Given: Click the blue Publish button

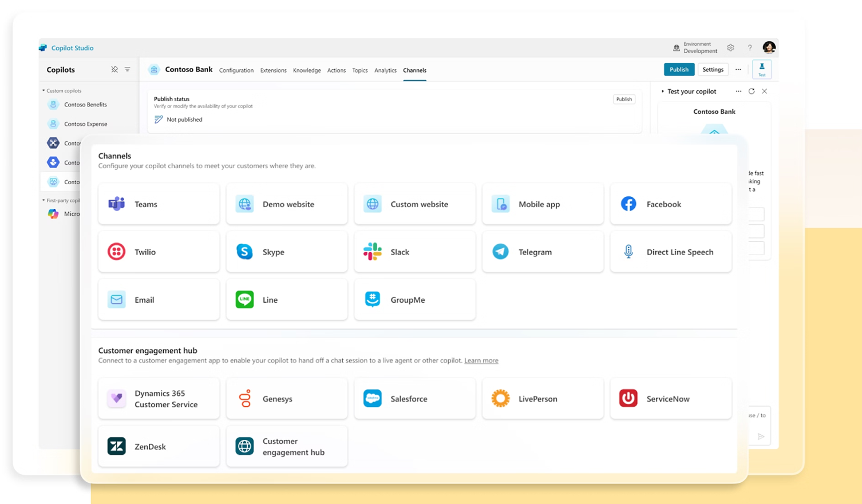Looking at the screenshot, I should pyautogui.click(x=679, y=69).
